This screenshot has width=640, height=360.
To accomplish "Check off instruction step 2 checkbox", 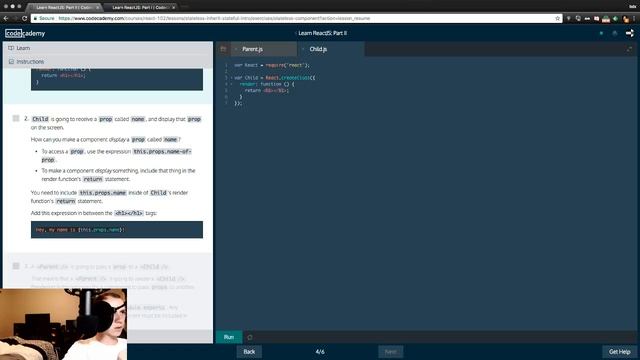I will (16, 118).
